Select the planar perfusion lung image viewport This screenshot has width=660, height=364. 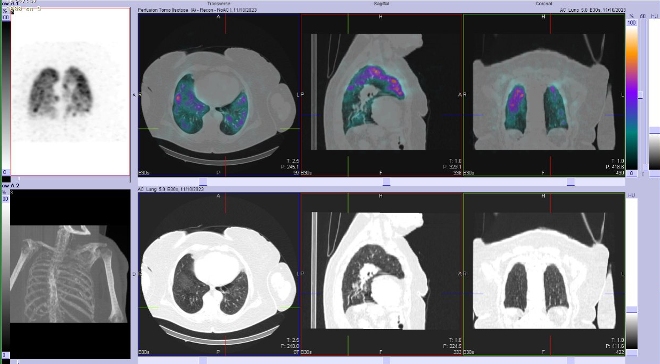click(x=70, y=91)
